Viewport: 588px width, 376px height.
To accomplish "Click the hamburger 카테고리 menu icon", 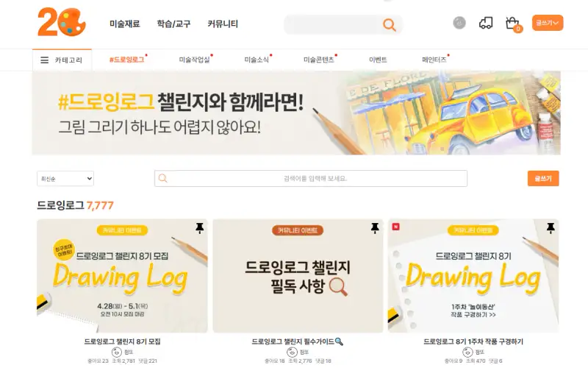I will click(45, 60).
